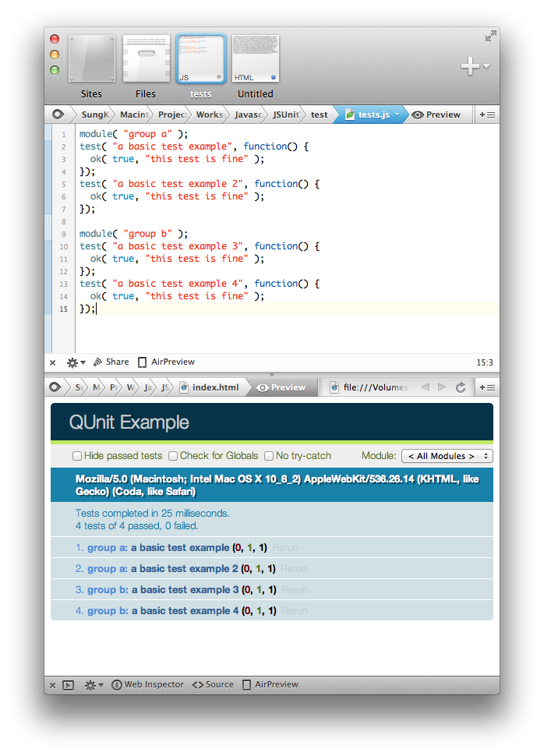This screenshot has height=756, width=544.
Task: Select the active Preview tab in lower pane
Action: tap(281, 387)
